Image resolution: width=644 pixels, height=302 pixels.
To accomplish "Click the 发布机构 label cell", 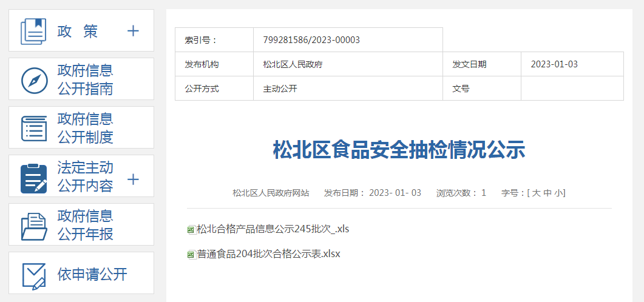I will click(x=214, y=64).
